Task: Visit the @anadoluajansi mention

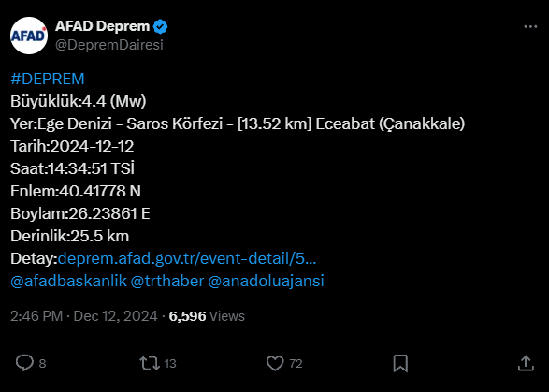Action: [267, 281]
